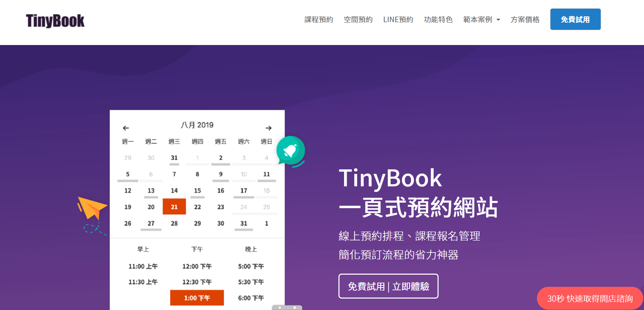Open 課程預約 menu item
Screen dimensions: 644x310
tap(319, 20)
